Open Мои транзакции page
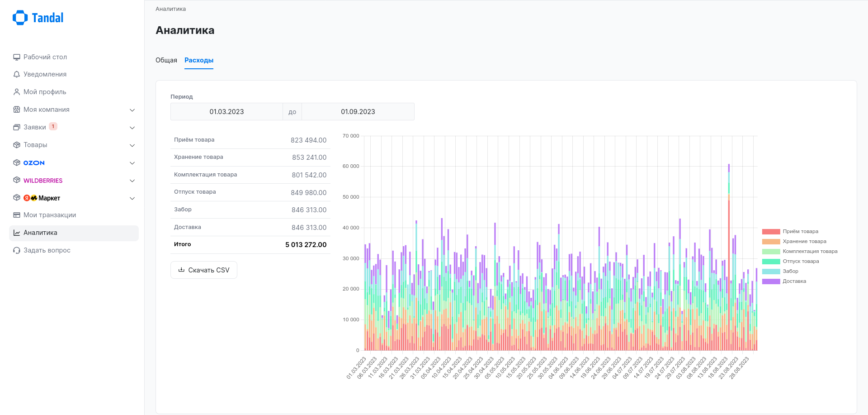This screenshot has height=415, width=868. point(74,215)
